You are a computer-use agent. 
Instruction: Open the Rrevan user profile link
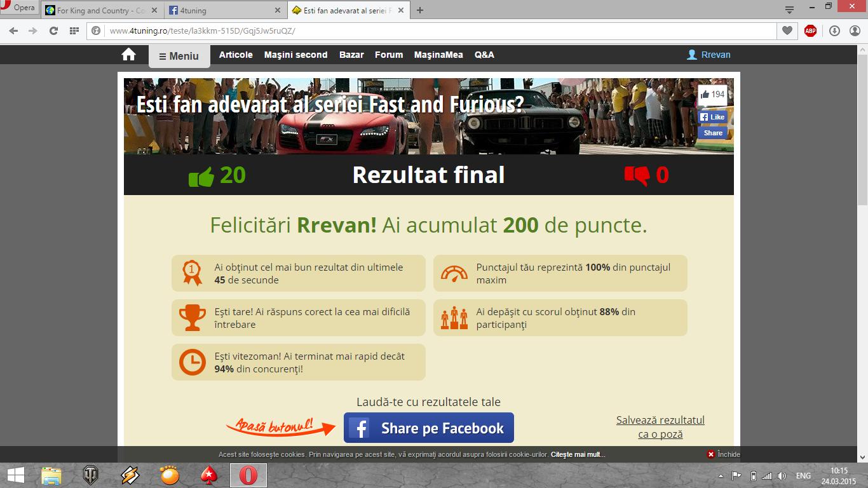click(709, 55)
